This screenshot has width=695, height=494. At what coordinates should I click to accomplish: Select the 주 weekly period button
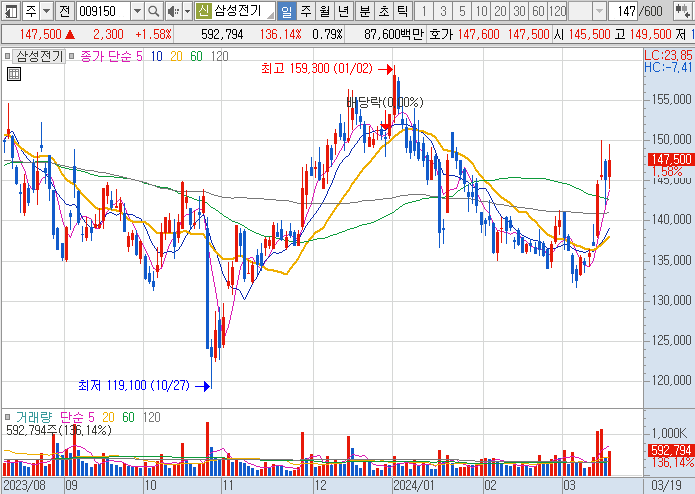pos(306,11)
